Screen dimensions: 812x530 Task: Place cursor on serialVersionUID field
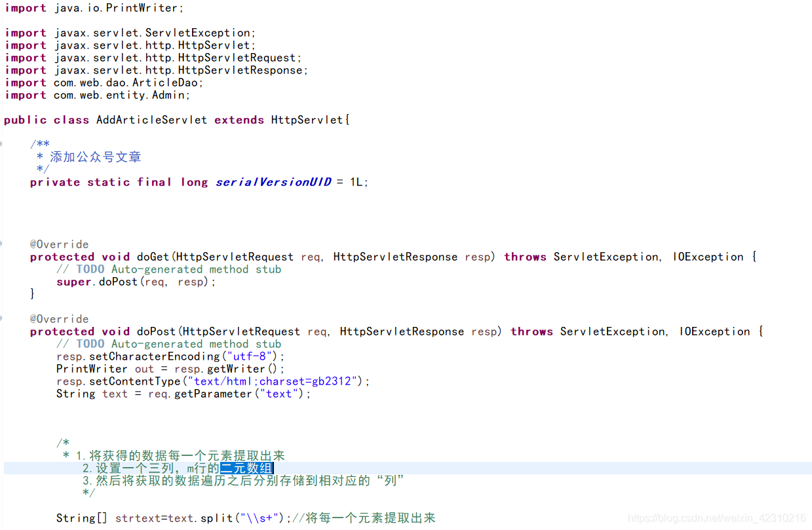(x=273, y=182)
